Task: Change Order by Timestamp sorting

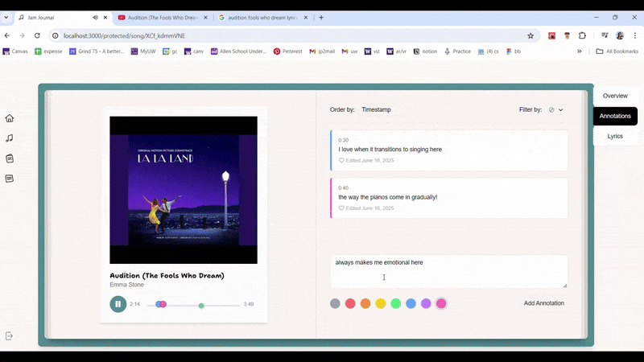Action: [x=376, y=109]
